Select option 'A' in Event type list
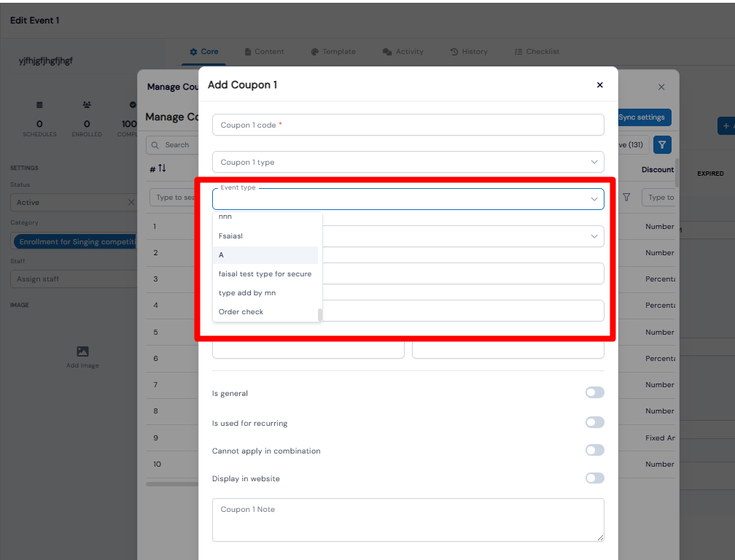The height and width of the screenshot is (560, 735). click(265, 255)
